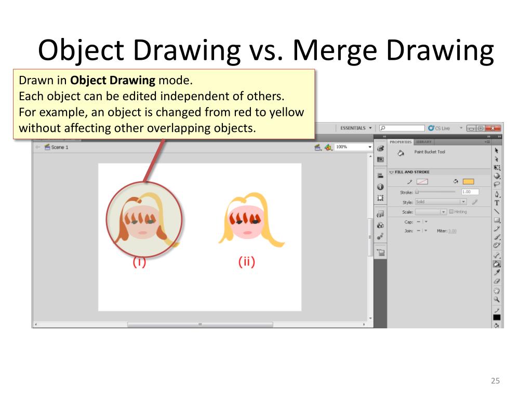Click the stroke color swatch
Image resolution: width=532 pixels, height=399 pixels.
click(422, 181)
